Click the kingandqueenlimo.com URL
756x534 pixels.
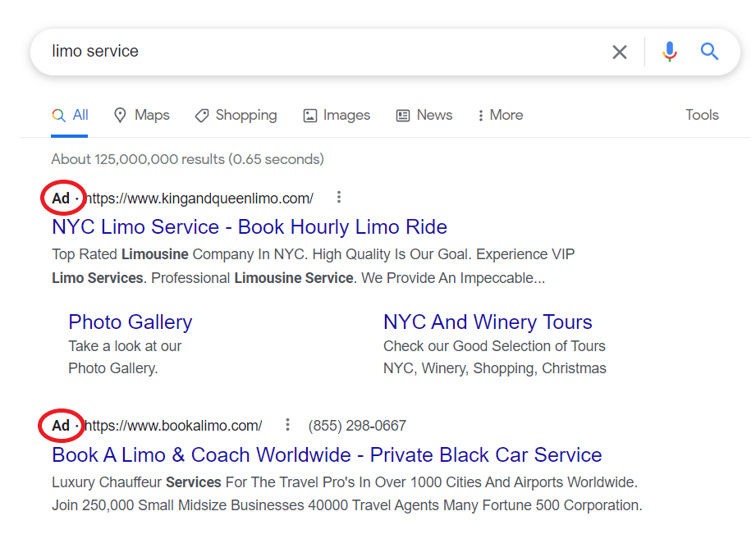(x=201, y=198)
